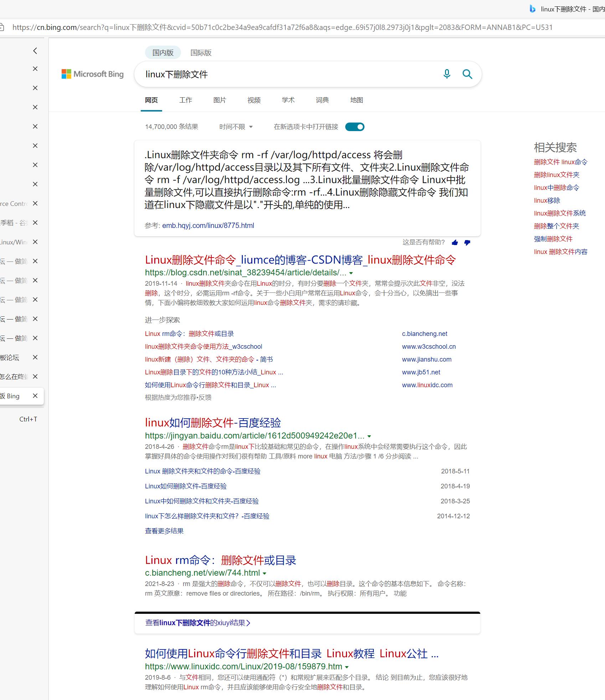
Task: Click c.biancheng.net domain link
Action: (425, 334)
